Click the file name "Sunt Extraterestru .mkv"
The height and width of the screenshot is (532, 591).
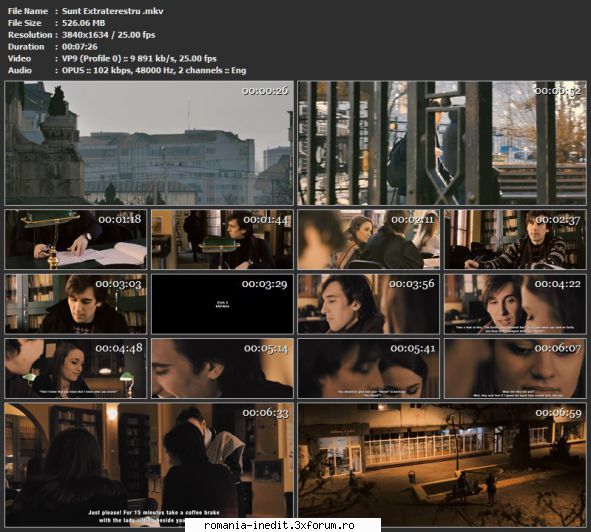click(x=113, y=11)
